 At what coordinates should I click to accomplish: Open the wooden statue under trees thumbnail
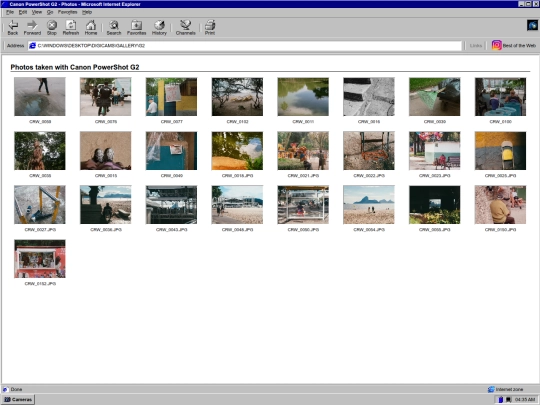[40, 150]
